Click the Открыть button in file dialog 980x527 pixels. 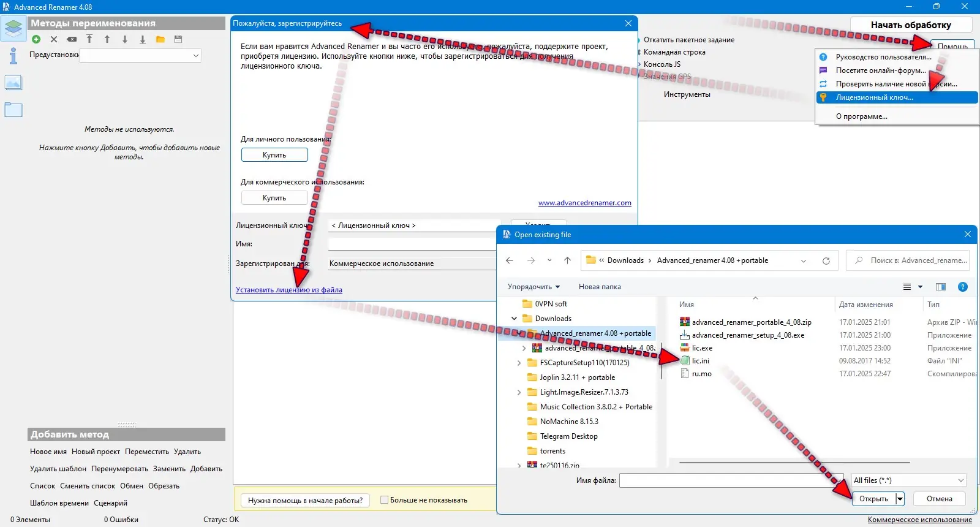click(x=874, y=499)
